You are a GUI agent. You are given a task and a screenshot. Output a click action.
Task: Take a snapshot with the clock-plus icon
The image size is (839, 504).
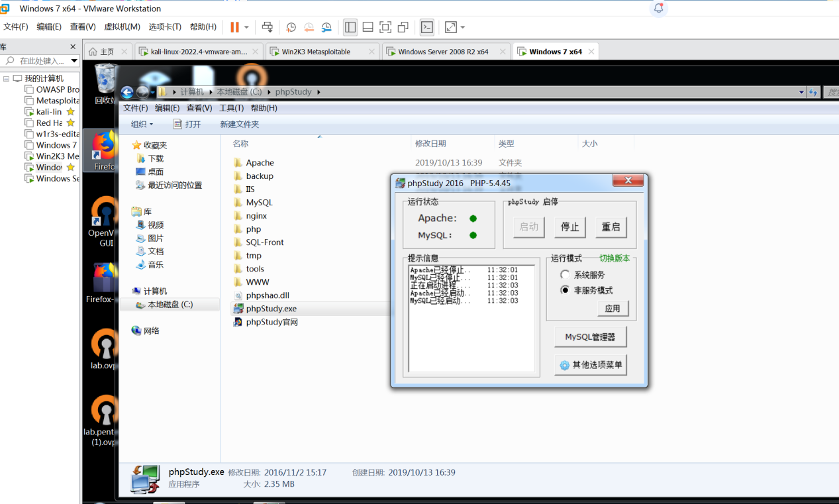point(291,27)
